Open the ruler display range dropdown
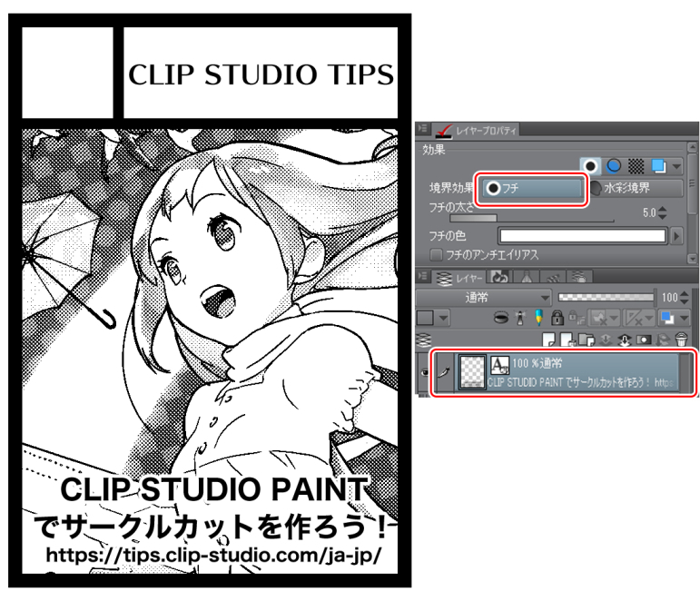 [x=639, y=318]
